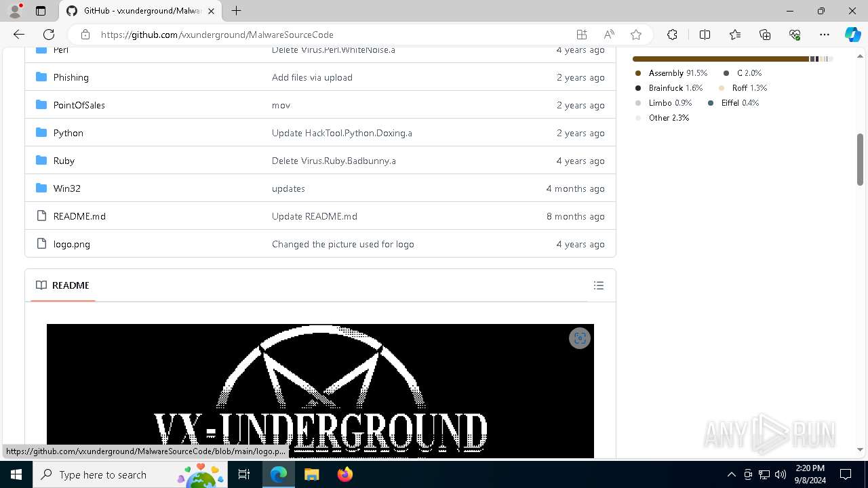This screenshot has height=488, width=868.
Task: Click the C 2.0% language entry
Action: click(742, 73)
